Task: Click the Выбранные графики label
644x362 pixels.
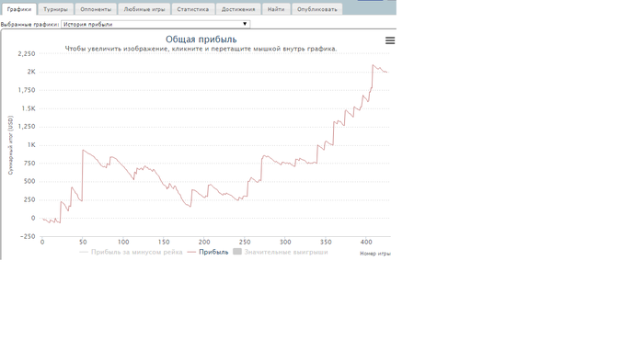Action: click(29, 24)
